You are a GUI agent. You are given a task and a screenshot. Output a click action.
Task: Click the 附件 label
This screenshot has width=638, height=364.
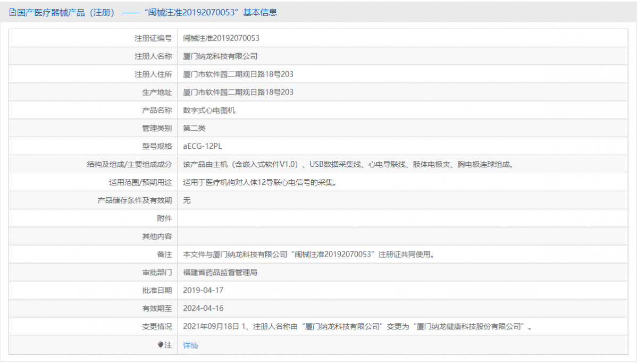[x=165, y=218]
